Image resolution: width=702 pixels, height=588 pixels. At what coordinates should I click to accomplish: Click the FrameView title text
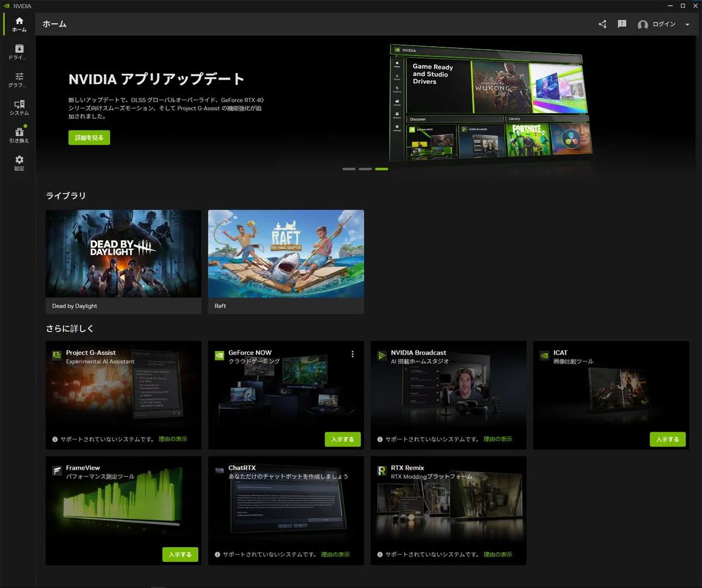point(83,468)
